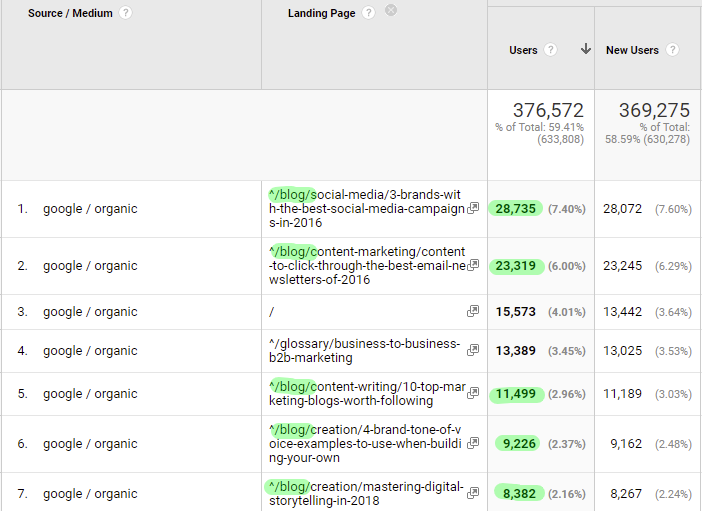The height and width of the screenshot is (511, 702).
Task: Open help for Source / Medium column
Action: 125,13
